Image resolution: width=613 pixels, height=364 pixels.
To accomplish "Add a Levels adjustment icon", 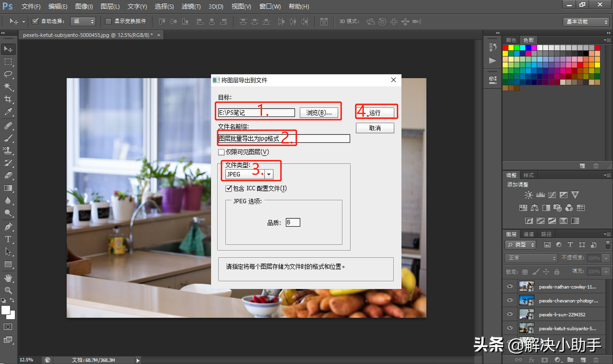I will pos(540,195).
